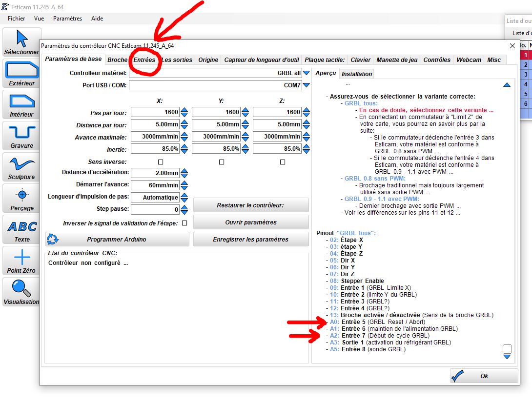Choose the Perçage drilling tool
The width and height of the screenshot is (532, 403).
21,198
